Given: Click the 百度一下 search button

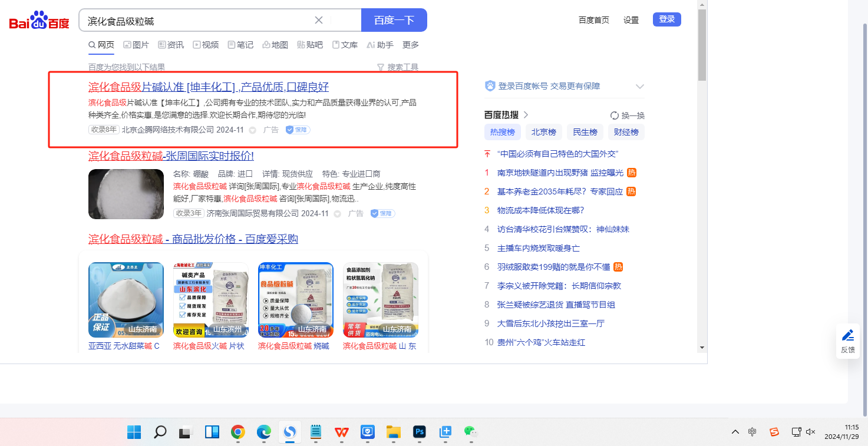Looking at the screenshot, I should tap(394, 20).
